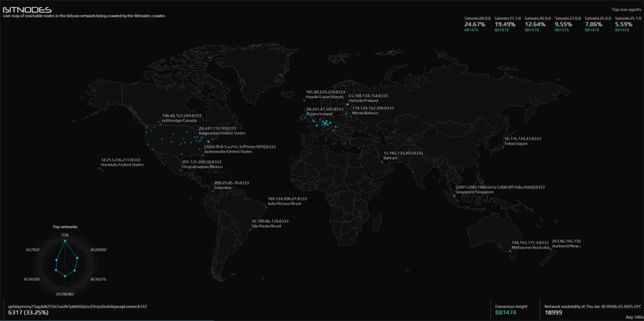644x321 pixels.
Task: Select the Satoshi:25.0.0 label
Action: (598, 19)
